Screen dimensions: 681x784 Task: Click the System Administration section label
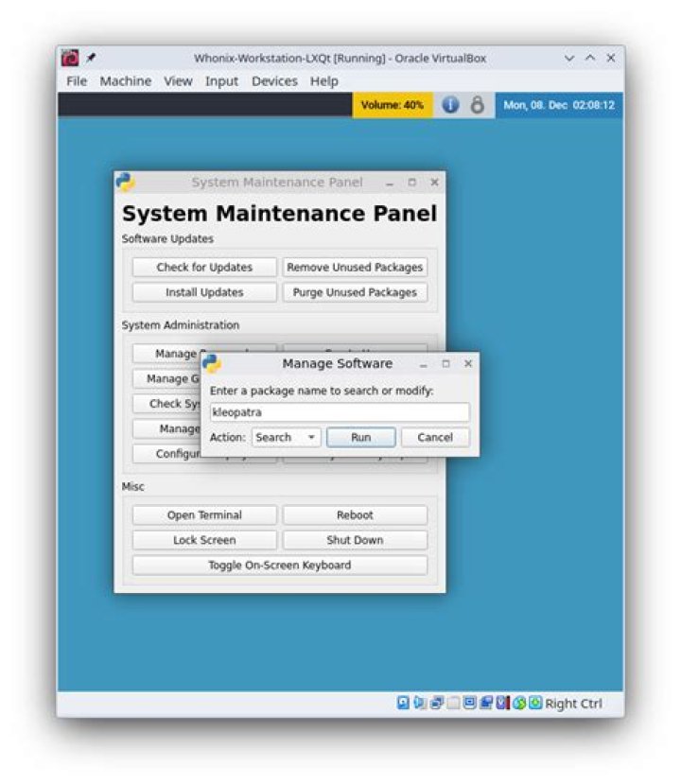(181, 325)
